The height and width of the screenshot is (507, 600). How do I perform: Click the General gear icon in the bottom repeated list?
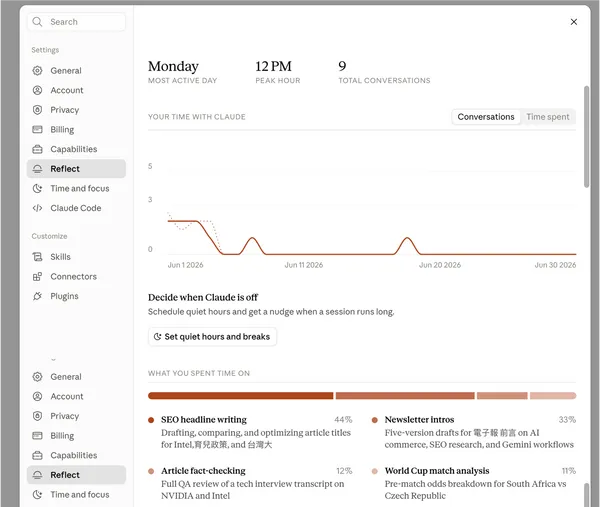[37, 377]
